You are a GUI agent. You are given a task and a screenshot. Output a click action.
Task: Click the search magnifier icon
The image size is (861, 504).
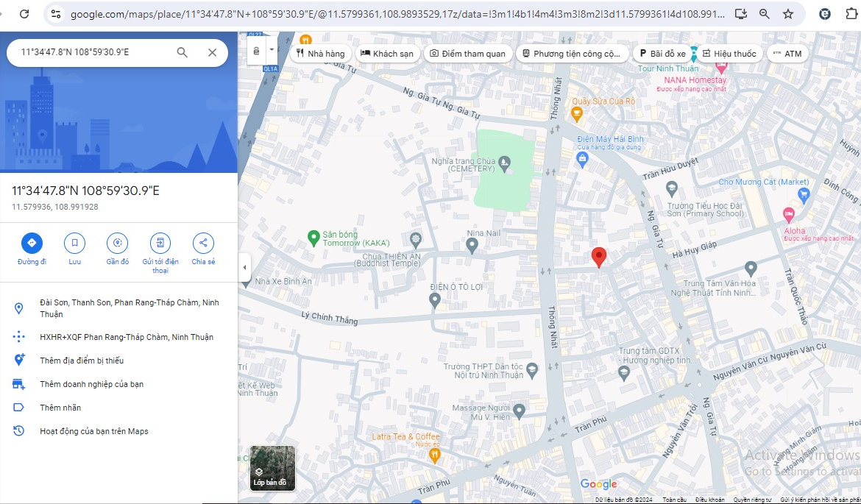(182, 52)
